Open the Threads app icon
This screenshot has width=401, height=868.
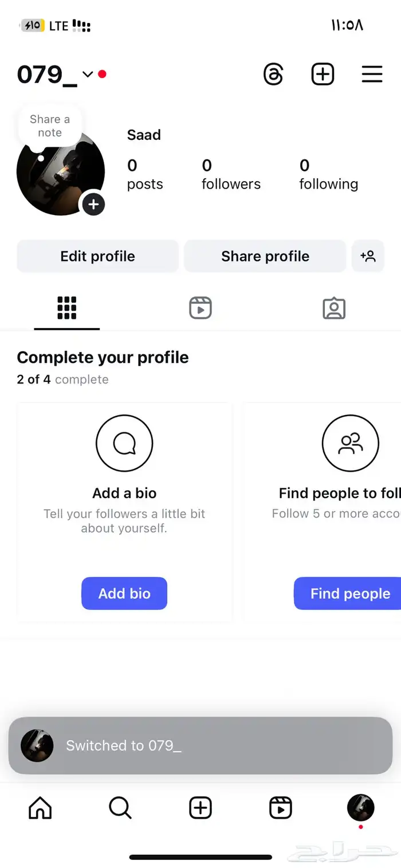pos(273,75)
